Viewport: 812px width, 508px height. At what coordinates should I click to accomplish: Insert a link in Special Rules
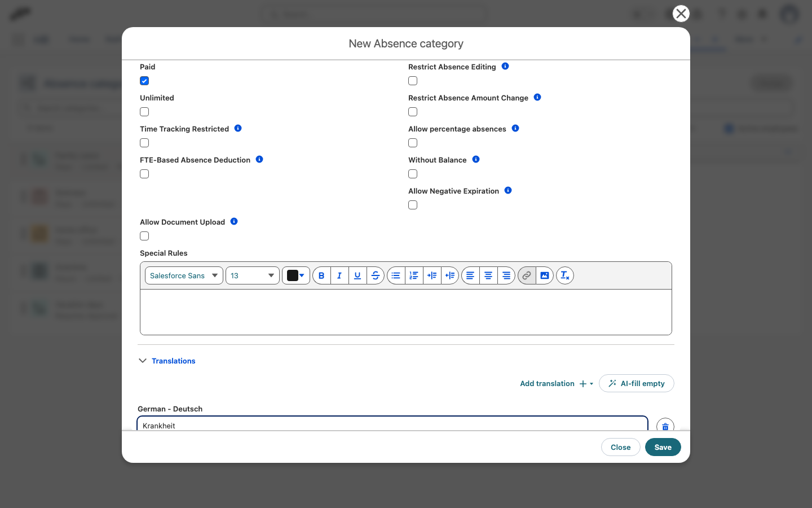527,275
